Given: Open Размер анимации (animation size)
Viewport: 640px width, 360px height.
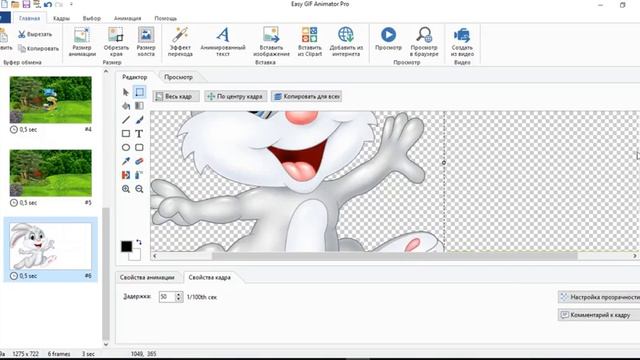Looking at the screenshot, I should click(x=82, y=42).
